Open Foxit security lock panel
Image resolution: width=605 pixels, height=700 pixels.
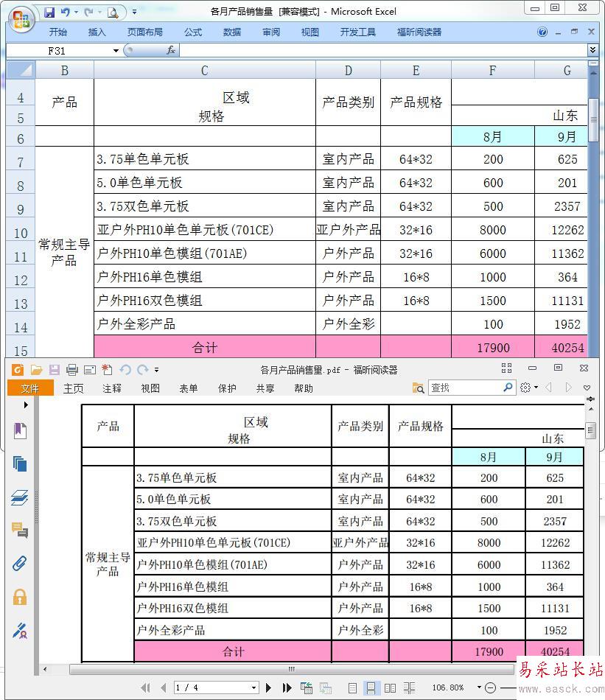20,598
